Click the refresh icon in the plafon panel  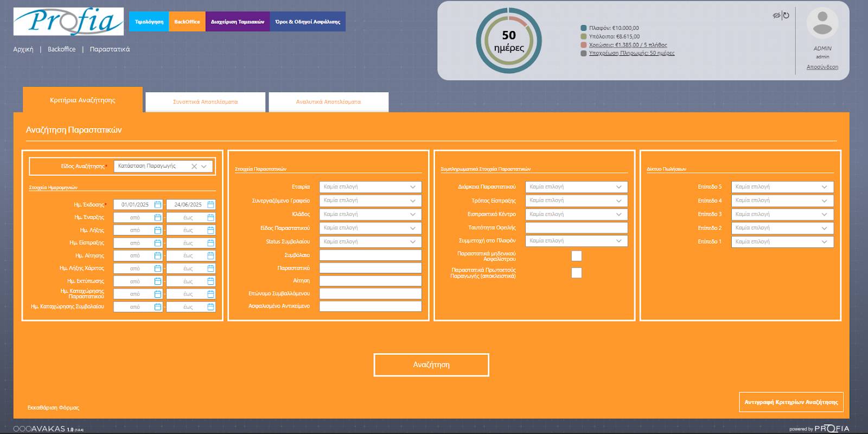pos(786,15)
